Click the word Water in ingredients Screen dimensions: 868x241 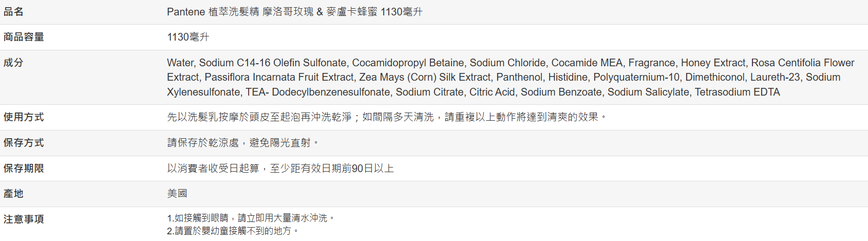point(180,63)
